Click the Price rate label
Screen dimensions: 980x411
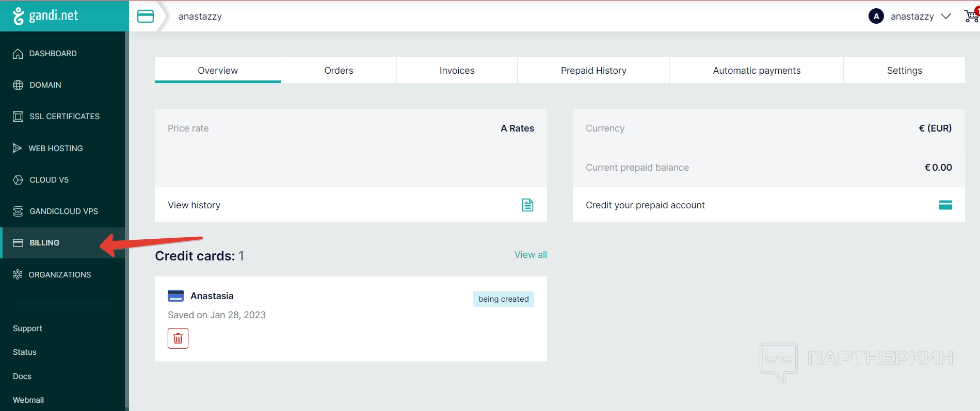pyautogui.click(x=188, y=128)
